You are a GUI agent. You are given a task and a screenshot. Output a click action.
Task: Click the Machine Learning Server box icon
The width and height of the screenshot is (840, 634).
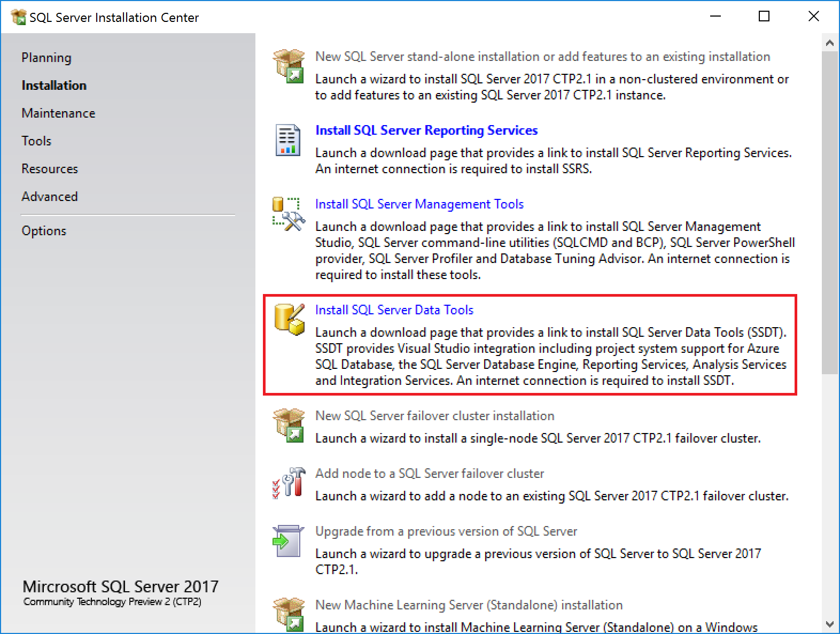(289, 615)
